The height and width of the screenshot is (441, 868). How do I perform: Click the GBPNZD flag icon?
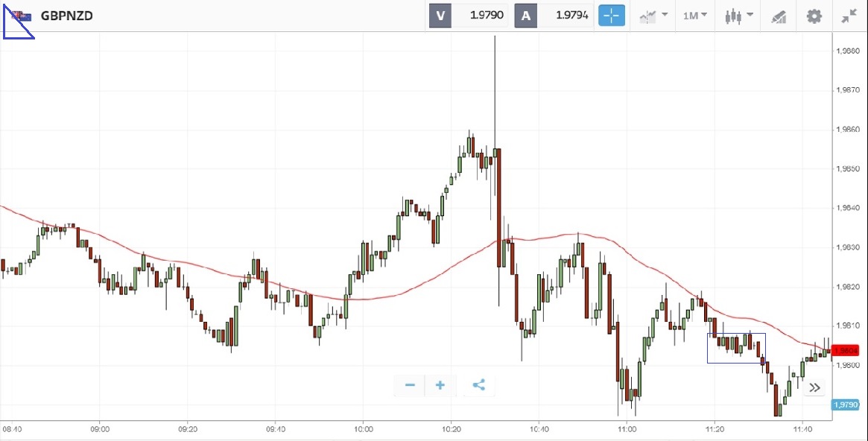click(x=21, y=16)
